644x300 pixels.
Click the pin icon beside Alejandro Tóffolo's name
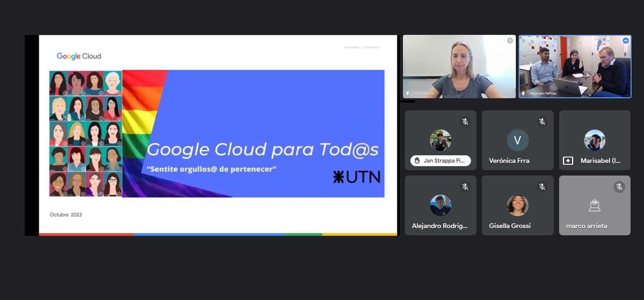523,94
